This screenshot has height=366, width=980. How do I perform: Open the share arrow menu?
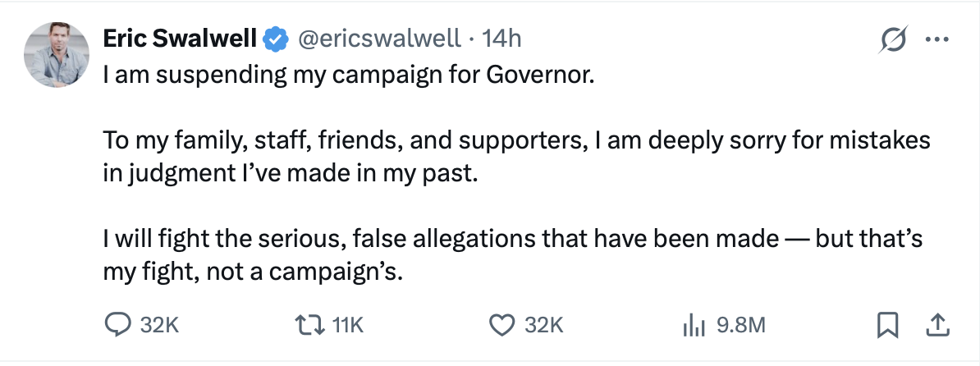click(x=936, y=326)
